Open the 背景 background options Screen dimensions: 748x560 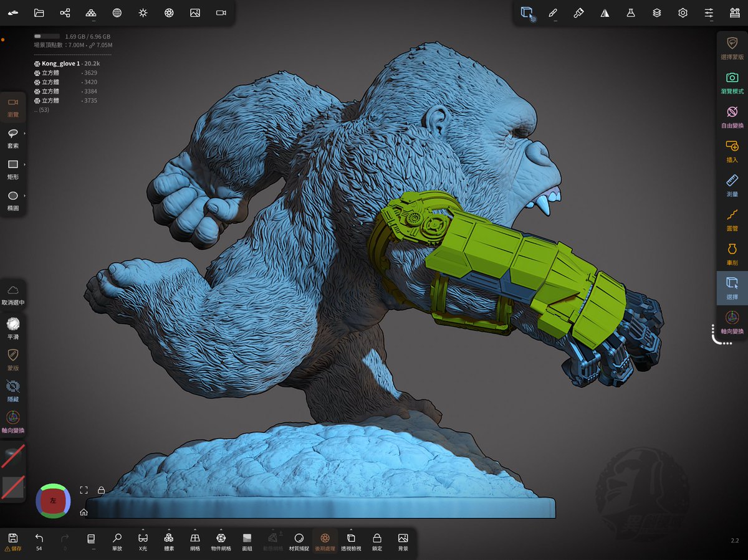(403, 542)
